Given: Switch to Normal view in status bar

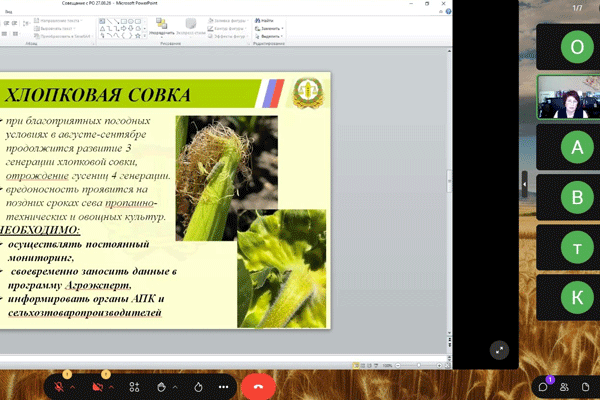Looking at the screenshot, I should coord(356,366).
